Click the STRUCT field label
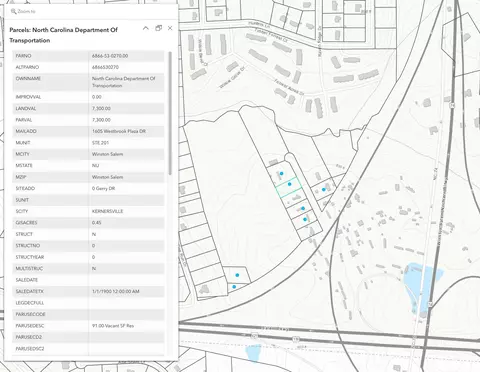The image size is (480, 372). click(24, 234)
